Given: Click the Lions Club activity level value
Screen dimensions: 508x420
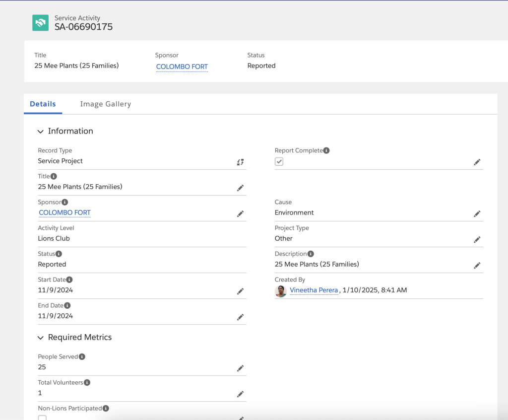Looking at the screenshot, I should 54,238.
